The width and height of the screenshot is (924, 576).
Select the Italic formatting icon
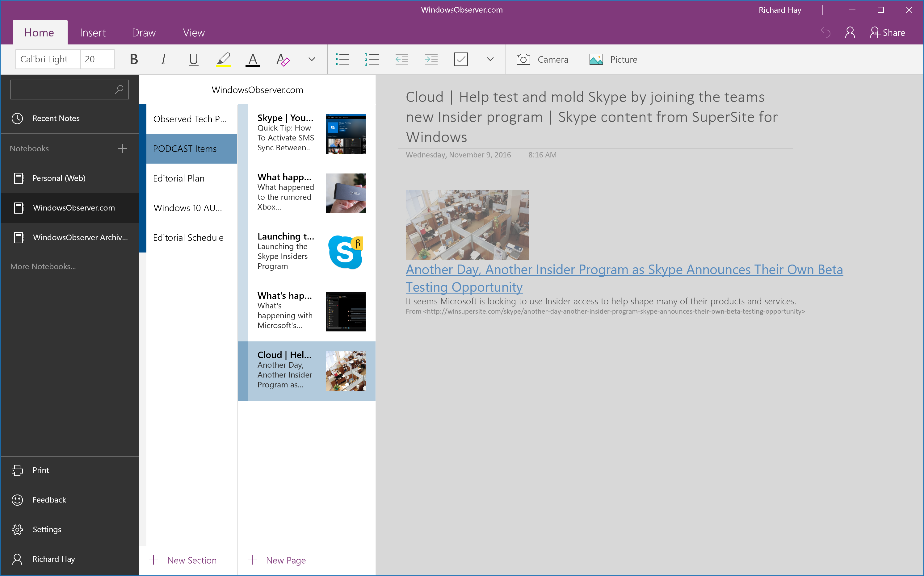(163, 59)
